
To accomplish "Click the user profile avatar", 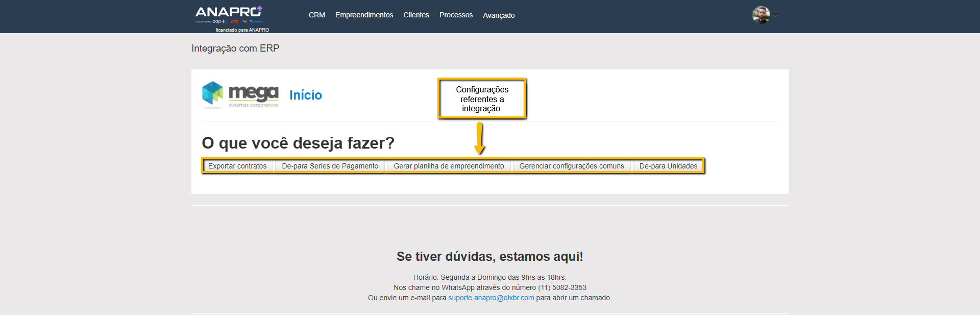I will click(761, 15).
